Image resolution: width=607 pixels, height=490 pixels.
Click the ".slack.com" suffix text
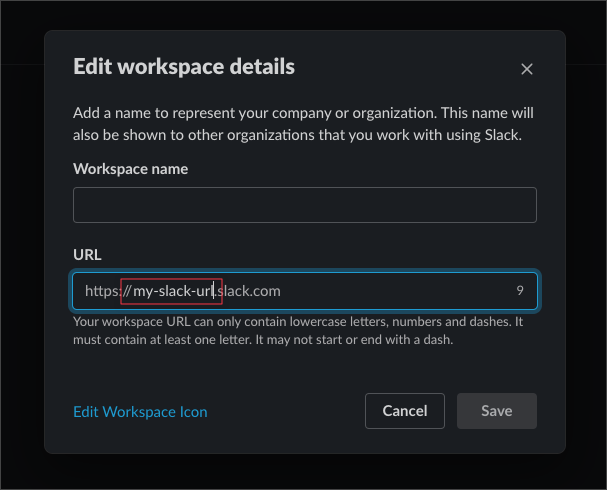pyautogui.click(x=250, y=291)
